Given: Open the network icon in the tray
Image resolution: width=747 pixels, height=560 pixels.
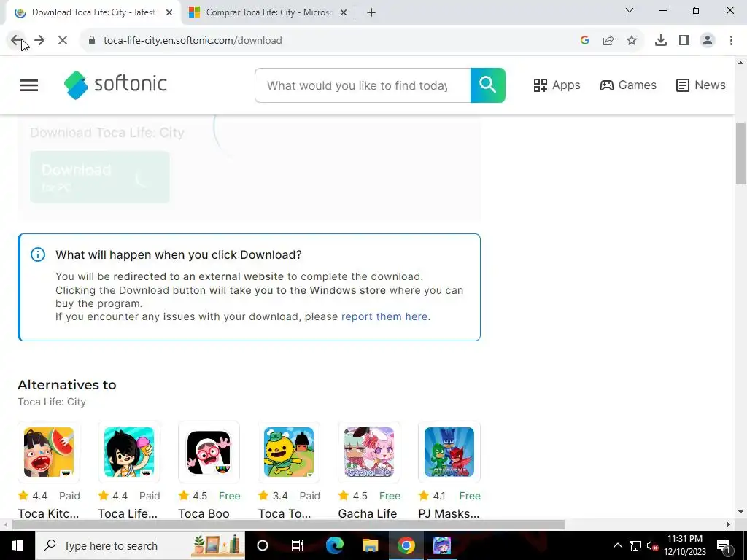Looking at the screenshot, I should click(x=635, y=545).
